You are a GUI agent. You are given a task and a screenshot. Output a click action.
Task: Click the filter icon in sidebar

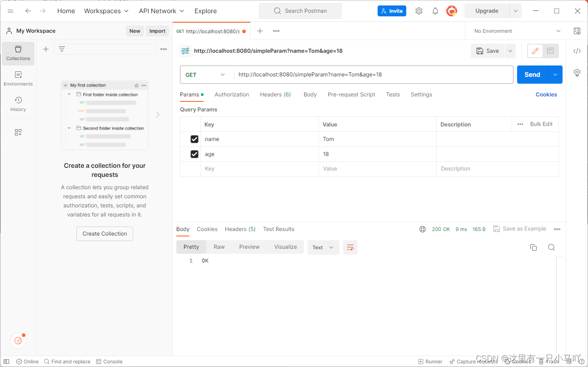tap(62, 49)
